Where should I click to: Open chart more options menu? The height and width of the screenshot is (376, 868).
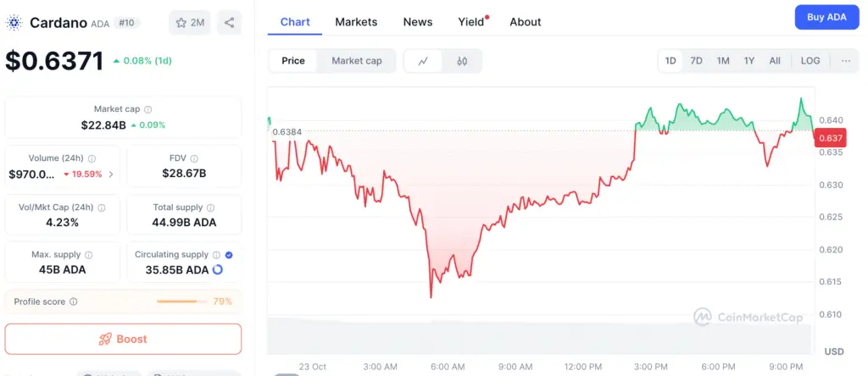pyautogui.click(x=846, y=61)
